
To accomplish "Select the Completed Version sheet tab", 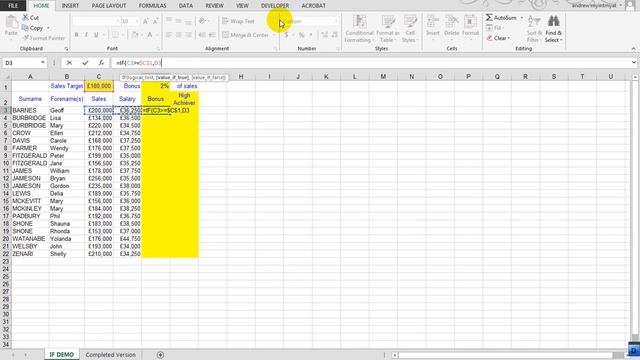I will (111, 355).
